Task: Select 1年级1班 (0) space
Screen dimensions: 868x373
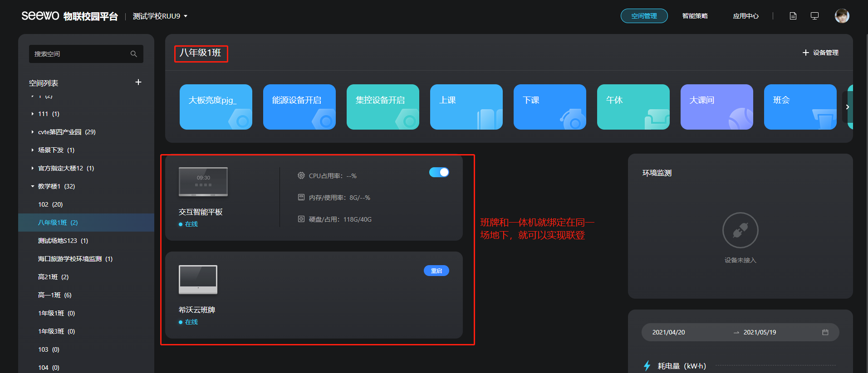Action: pos(86,313)
